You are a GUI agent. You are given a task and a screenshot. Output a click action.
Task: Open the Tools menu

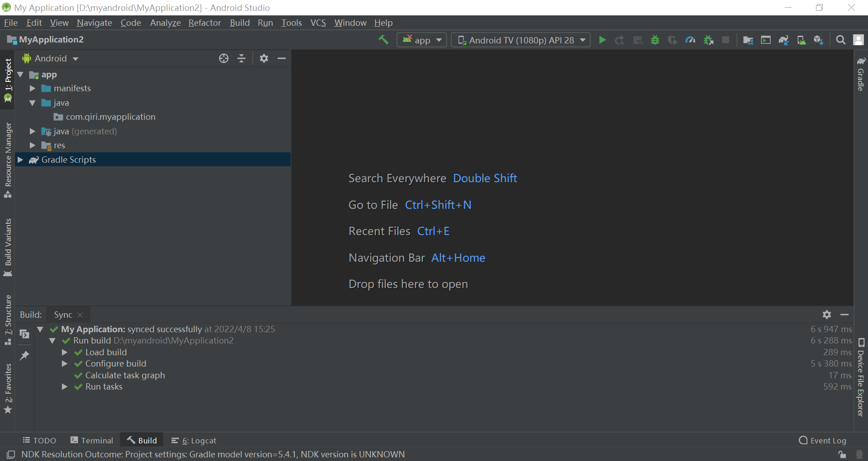pos(292,23)
